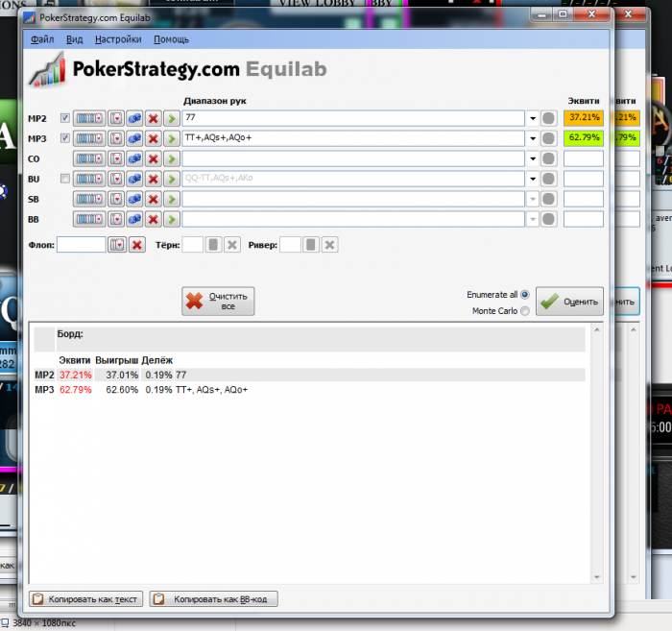Toggle the grey round button in MP2 row
Image resolution: width=672 pixels, height=631 pixels.
[548, 118]
